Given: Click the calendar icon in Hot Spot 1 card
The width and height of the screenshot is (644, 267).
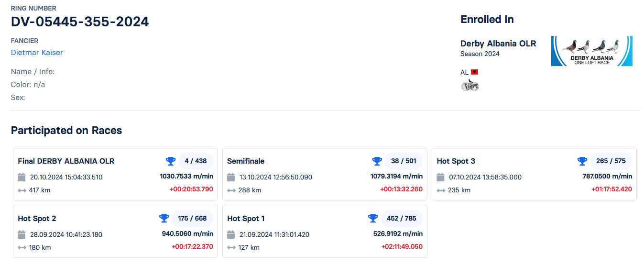Looking at the screenshot, I should point(231,234).
